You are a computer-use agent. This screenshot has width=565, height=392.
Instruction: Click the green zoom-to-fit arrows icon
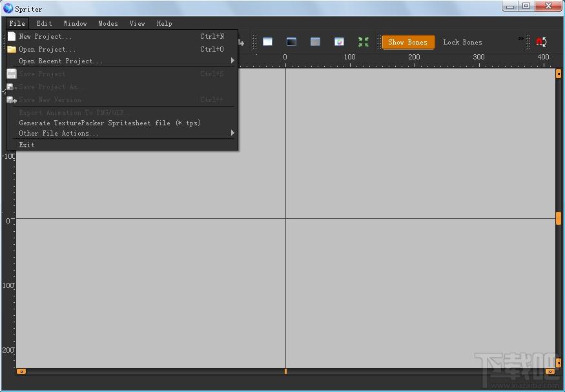click(364, 42)
